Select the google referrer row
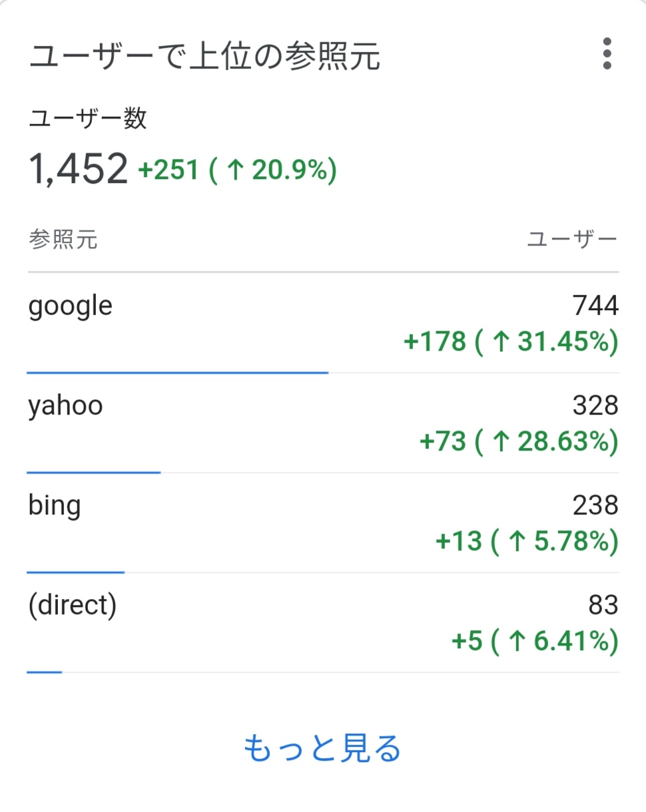The image size is (646, 812). 323,323
